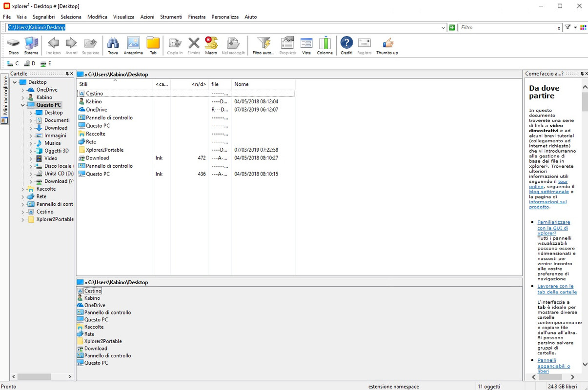Open the Trova binoculars search tool
This screenshot has height=390, width=588.
point(113,46)
